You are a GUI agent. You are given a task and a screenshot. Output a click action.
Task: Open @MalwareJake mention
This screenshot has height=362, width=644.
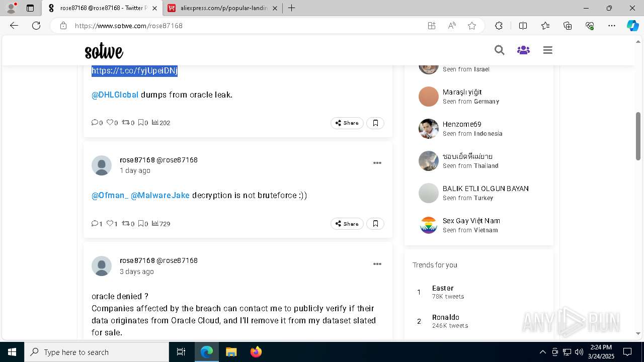160,195
